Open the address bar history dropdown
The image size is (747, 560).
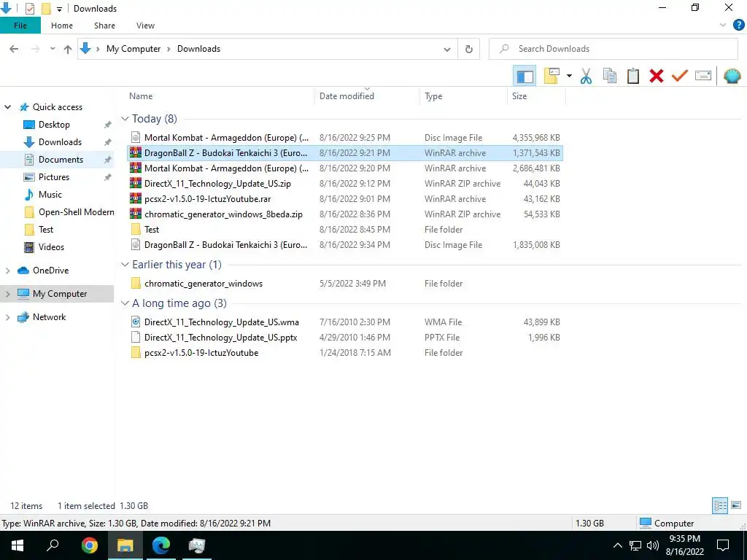[x=447, y=49]
